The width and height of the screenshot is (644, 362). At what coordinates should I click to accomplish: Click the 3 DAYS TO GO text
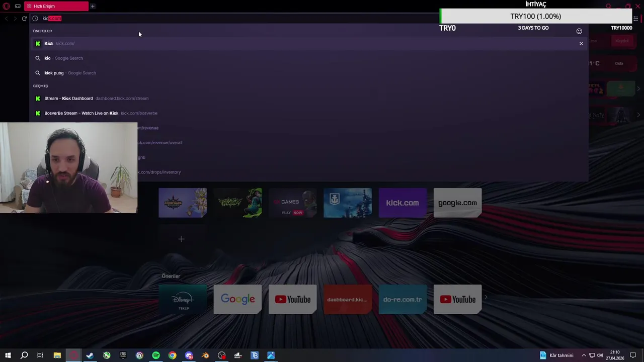pyautogui.click(x=533, y=28)
